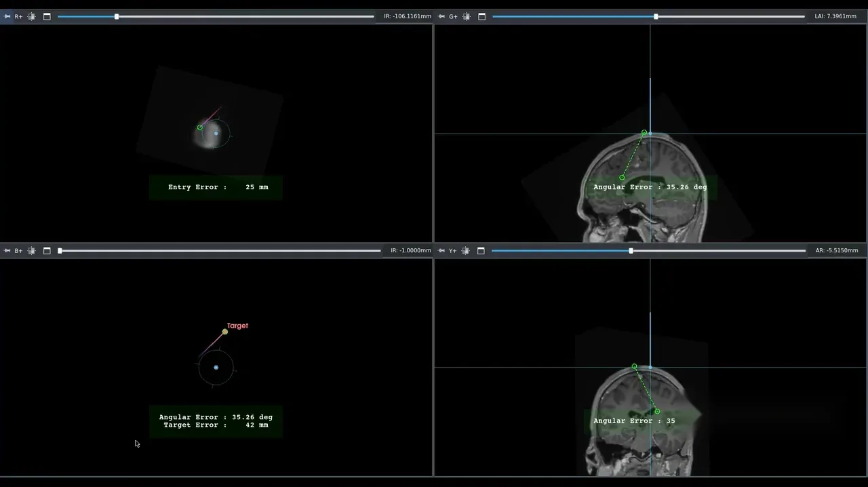Click the G+ view label in the top-right header
This screenshot has width=868, height=487.
[x=453, y=16]
